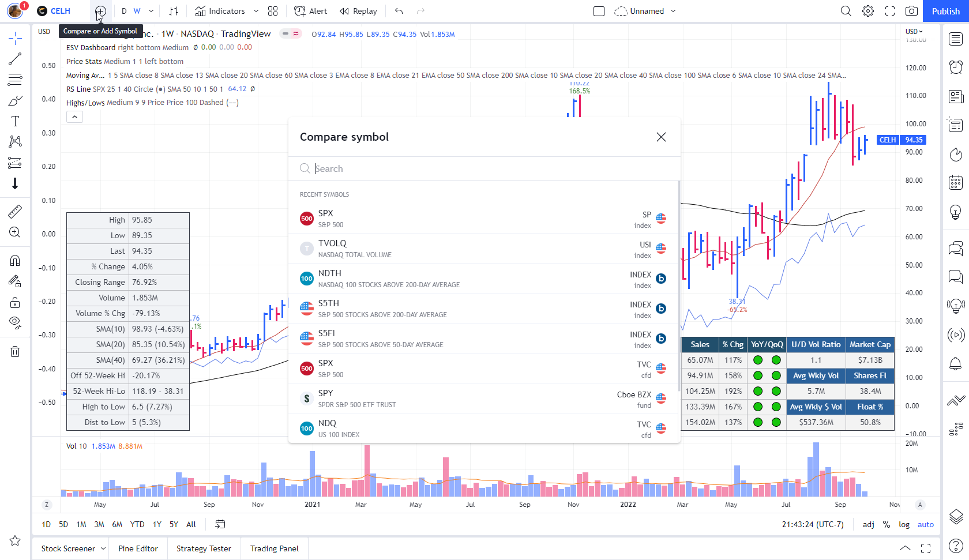Image resolution: width=969 pixels, height=560 pixels.
Task: Select the crosshair cursor tool
Action: (15, 39)
